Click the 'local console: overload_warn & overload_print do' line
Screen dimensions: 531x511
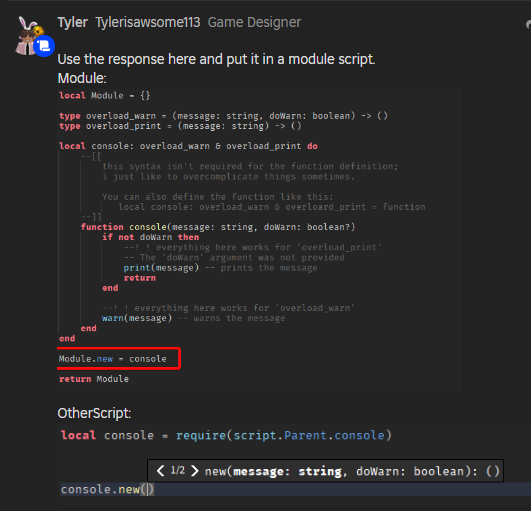[x=188, y=146]
